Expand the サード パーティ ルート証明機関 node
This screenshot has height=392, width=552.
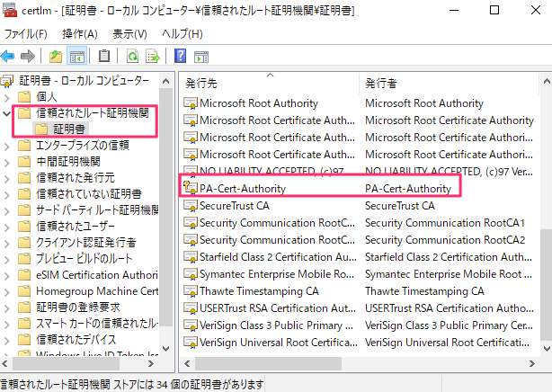[6, 210]
